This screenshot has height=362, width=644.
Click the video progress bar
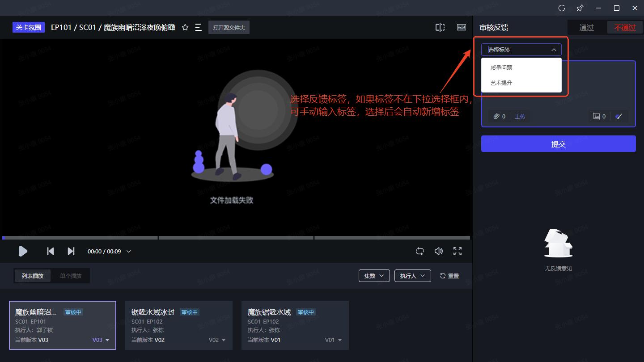236,238
